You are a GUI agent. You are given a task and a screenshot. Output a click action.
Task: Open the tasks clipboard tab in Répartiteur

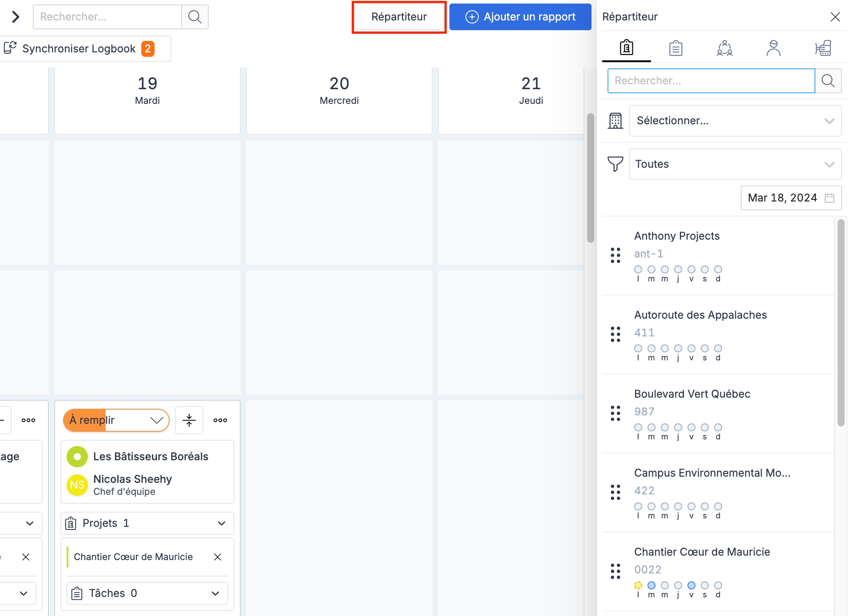(675, 48)
